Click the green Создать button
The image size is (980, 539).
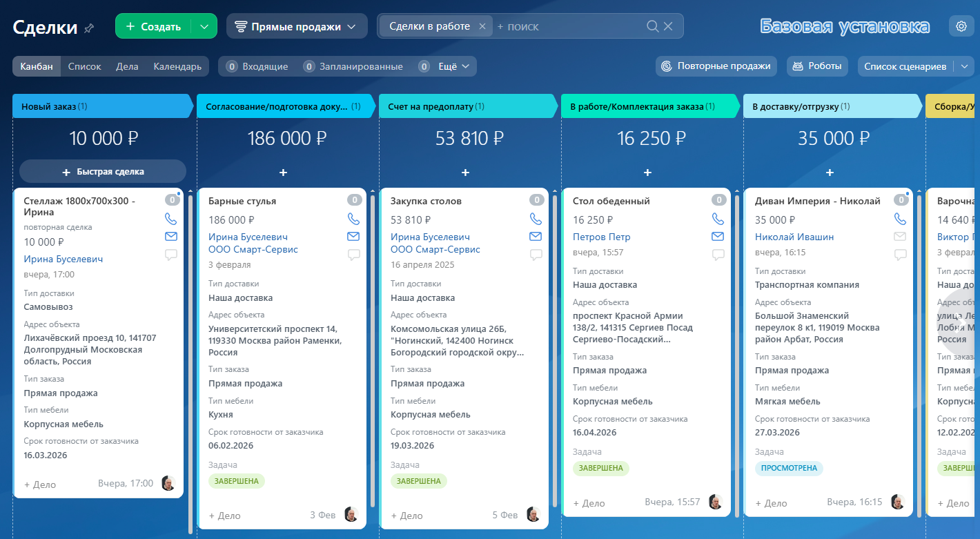pos(153,26)
